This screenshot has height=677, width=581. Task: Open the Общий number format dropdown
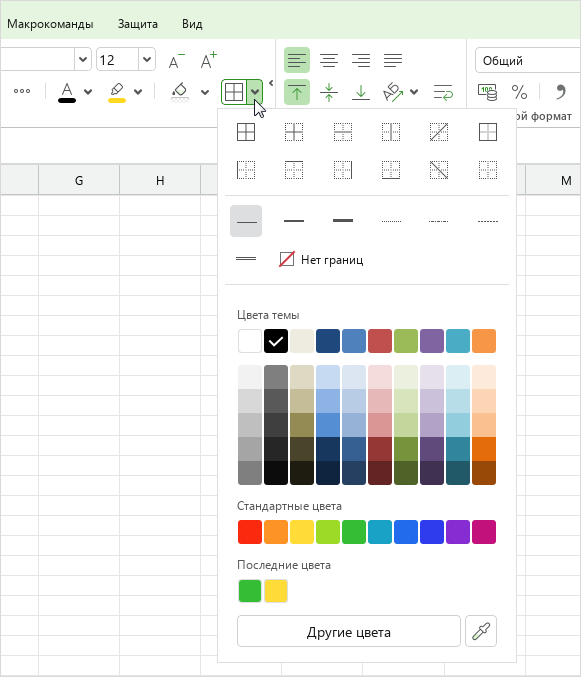(528, 60)
